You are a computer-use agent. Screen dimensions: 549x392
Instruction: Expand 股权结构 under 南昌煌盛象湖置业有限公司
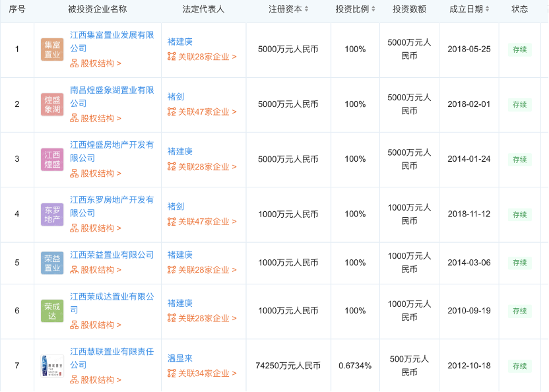(x=96, y=118)
